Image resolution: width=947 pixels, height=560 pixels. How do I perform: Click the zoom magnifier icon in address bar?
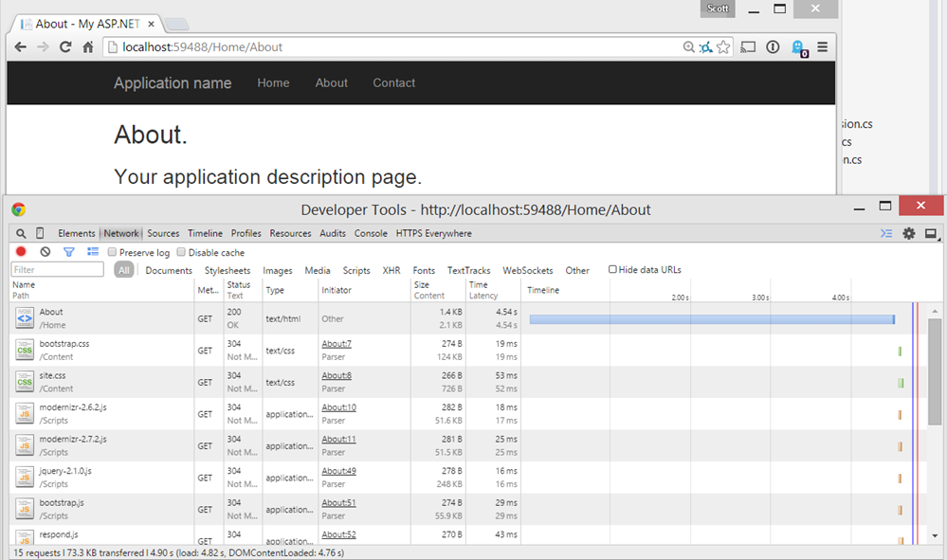click(688, 47)
